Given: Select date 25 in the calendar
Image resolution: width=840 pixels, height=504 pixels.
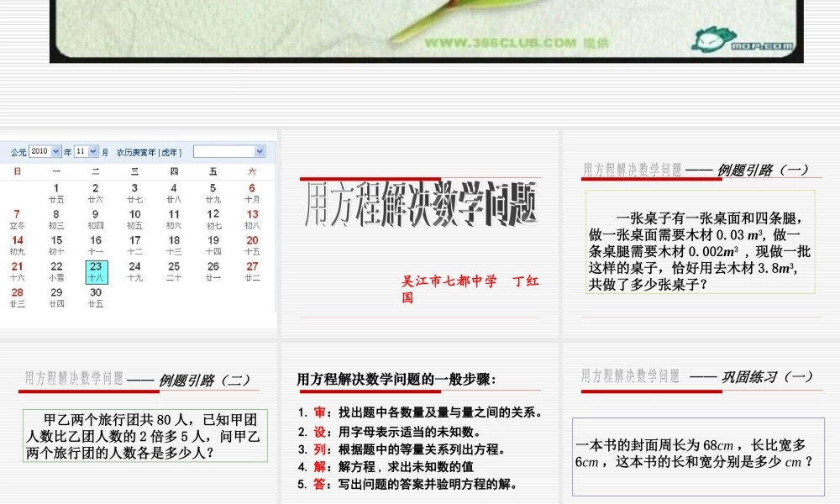Looking at the screenshot, I should pyautogui.click(x=174, y=271).
